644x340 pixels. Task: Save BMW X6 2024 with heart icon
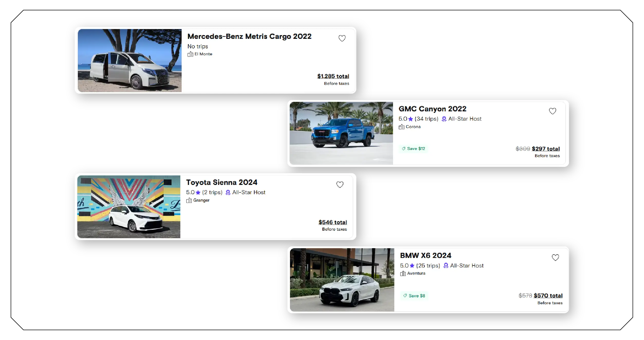[555, 257]
